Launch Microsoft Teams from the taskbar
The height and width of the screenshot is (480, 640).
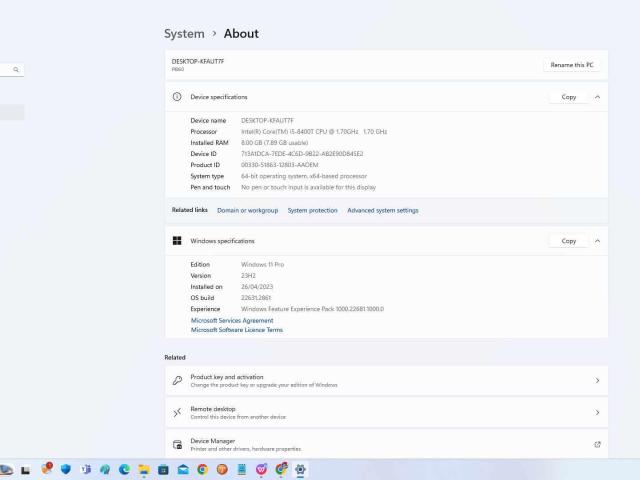pos(86,469)
